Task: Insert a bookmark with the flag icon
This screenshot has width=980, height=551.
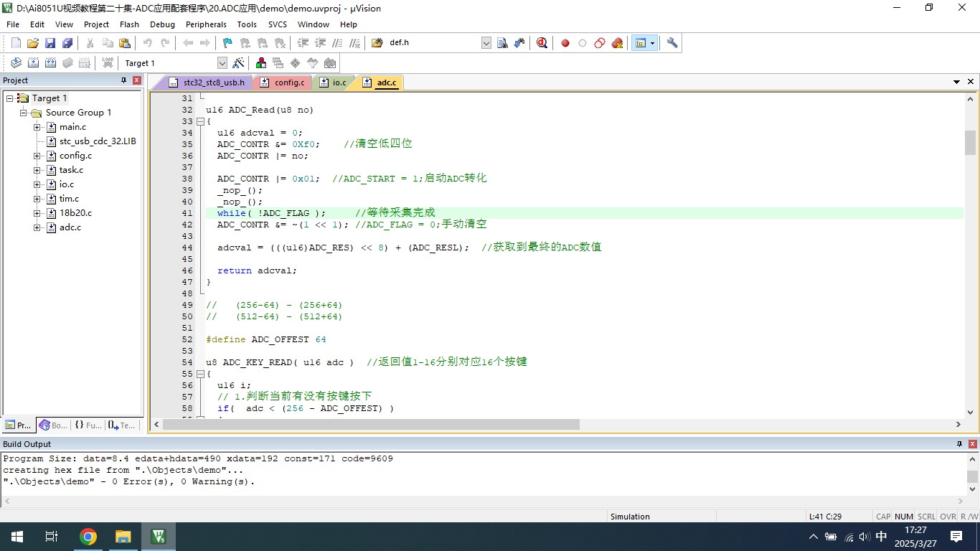Action: coord(227,43)
